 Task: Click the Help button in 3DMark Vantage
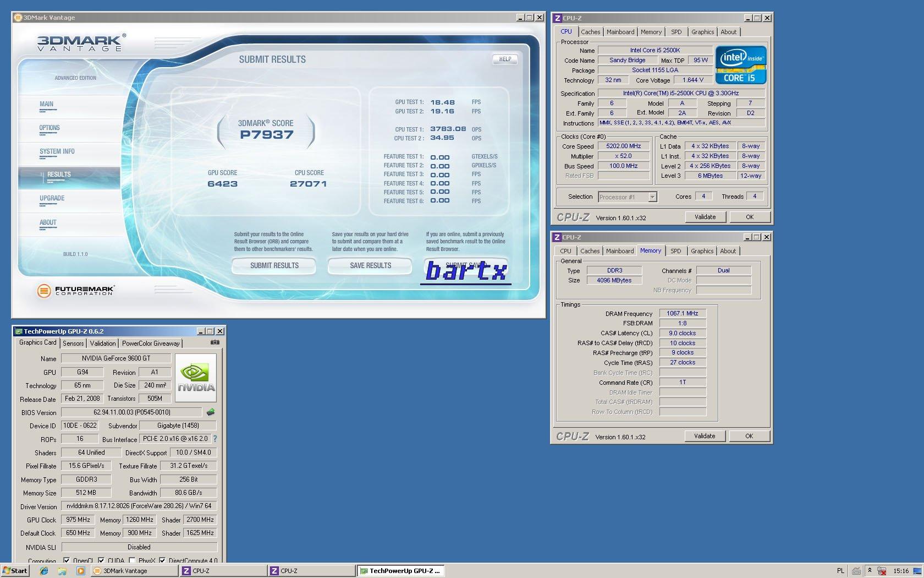(505, 59)
